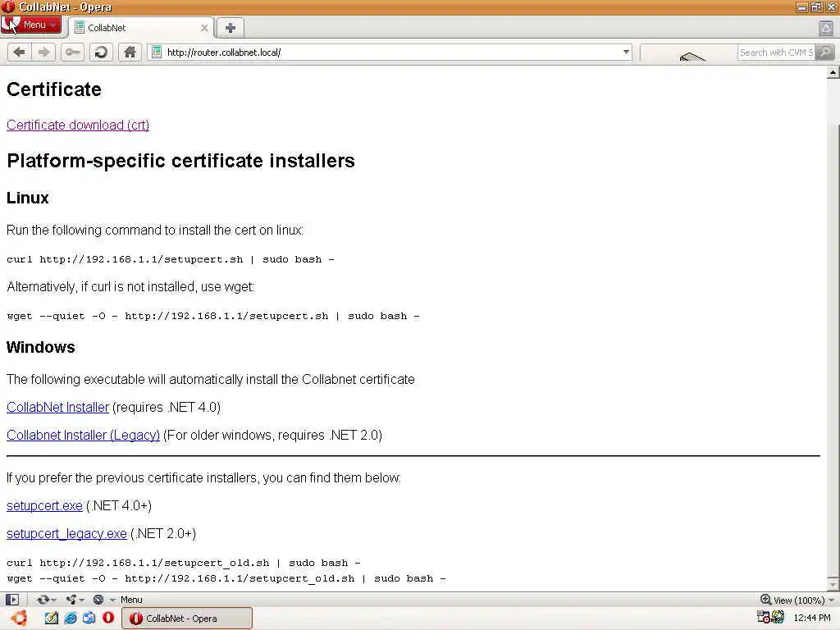This screenshot has height=630, width=840.
Task: Toggle the Opera side panel button
Action: point(12,600)
